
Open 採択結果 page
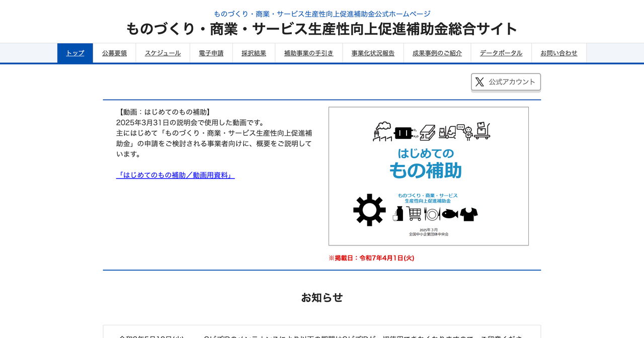click(x=254, y=53)
